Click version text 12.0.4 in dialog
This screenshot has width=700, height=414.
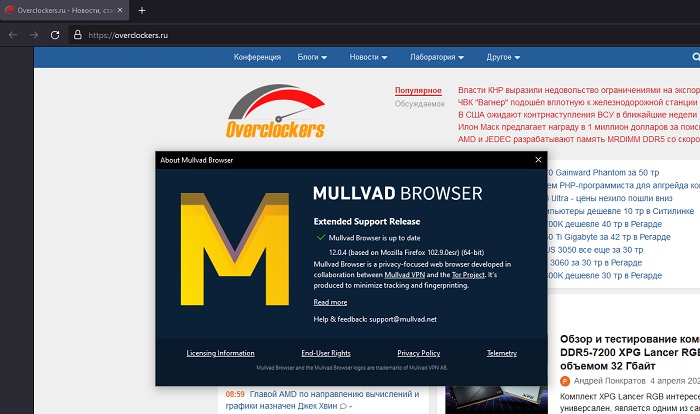click(x=406, y=252)
